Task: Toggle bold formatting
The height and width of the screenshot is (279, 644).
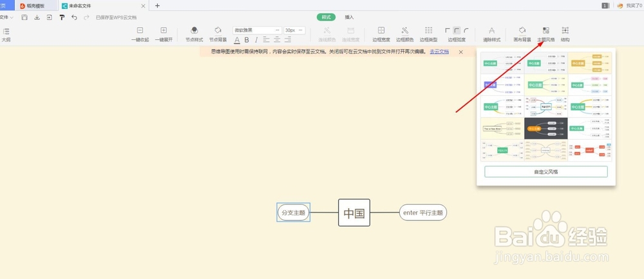Action: click(247, 40)
